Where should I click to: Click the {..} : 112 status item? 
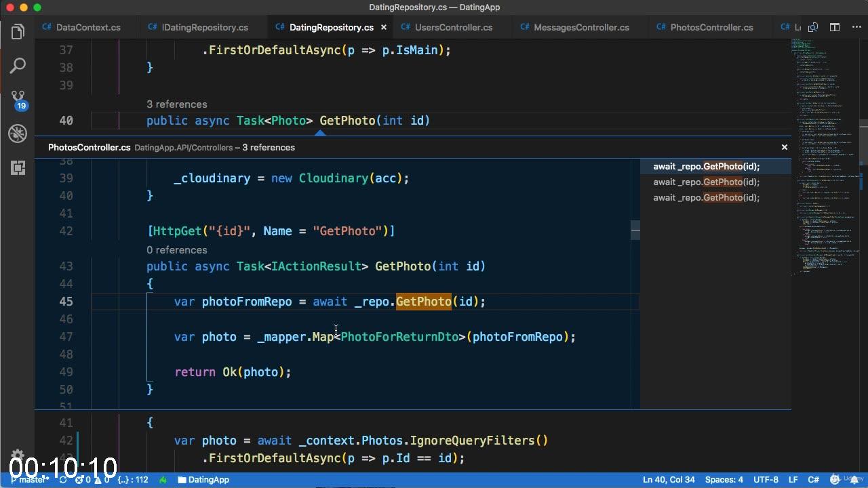(133, 480)
